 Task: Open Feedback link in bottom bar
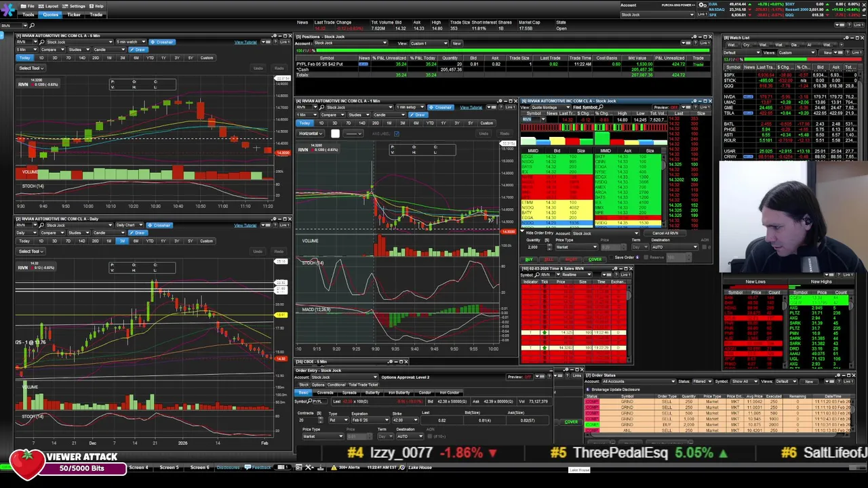(258, 467)
